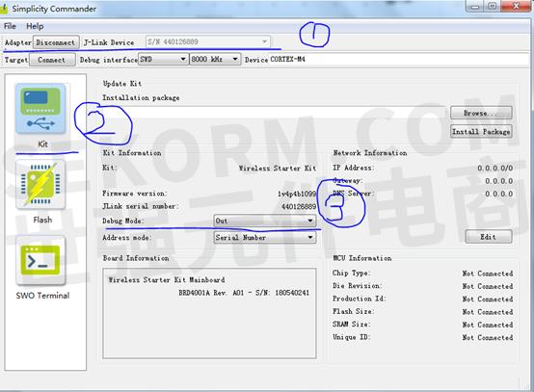Screen dimensions: 534x392
Task: Close the Simplicity Commander window
Action: [517, 6]
